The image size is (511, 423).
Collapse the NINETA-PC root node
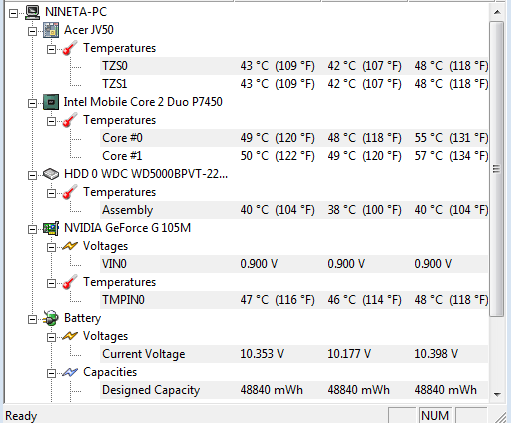(13, 13)
